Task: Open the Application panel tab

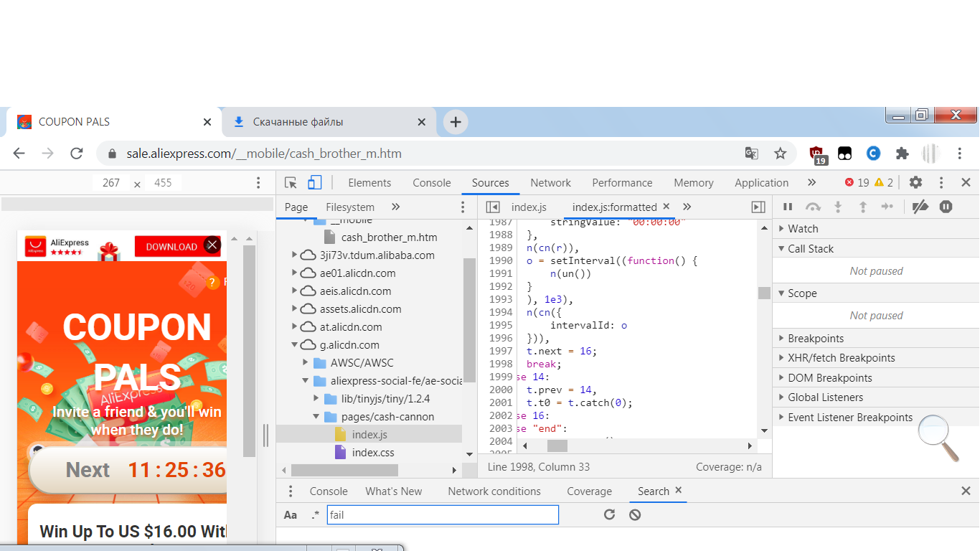Action: pos(761,183)
